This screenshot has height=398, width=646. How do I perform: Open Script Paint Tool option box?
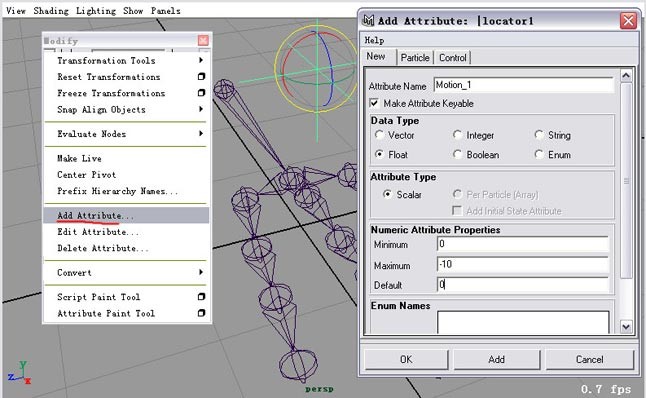click(201, 297)
